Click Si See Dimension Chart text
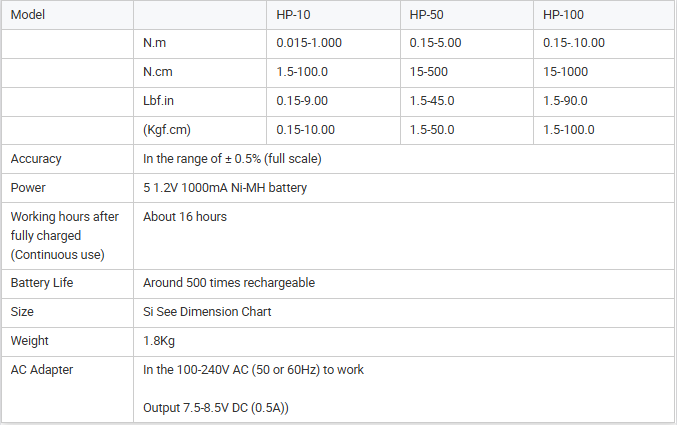This screenshot has width=677, height=425. coord(207,312)
